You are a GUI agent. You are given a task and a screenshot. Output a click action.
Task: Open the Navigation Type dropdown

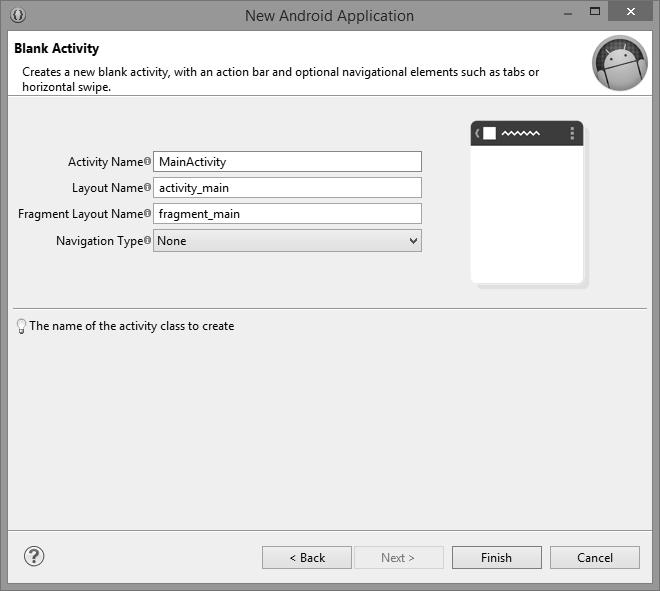pos(287,241)
